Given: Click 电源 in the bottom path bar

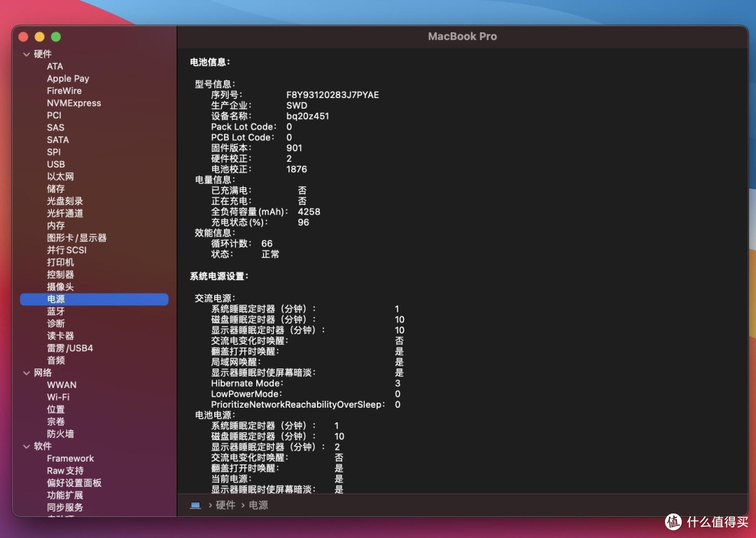Looking at the screenshot, I should tap(258, 505).
